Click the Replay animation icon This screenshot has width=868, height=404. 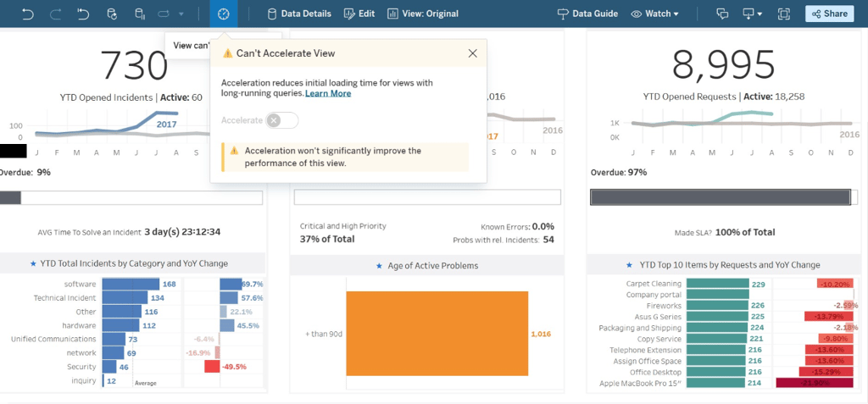pyautogui.click(x=164, y=14)
